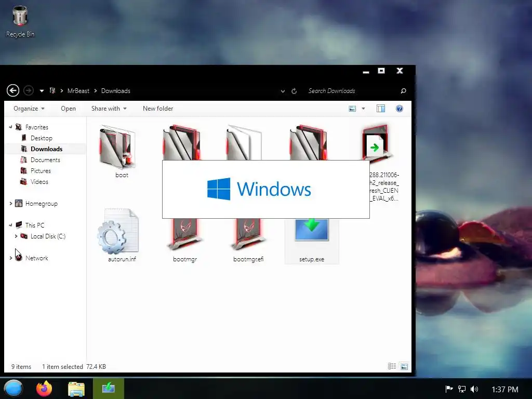Viewport: 532px width, 399px height.
Task: Launch Firefox from the taskbar
Action: (44, 389)
